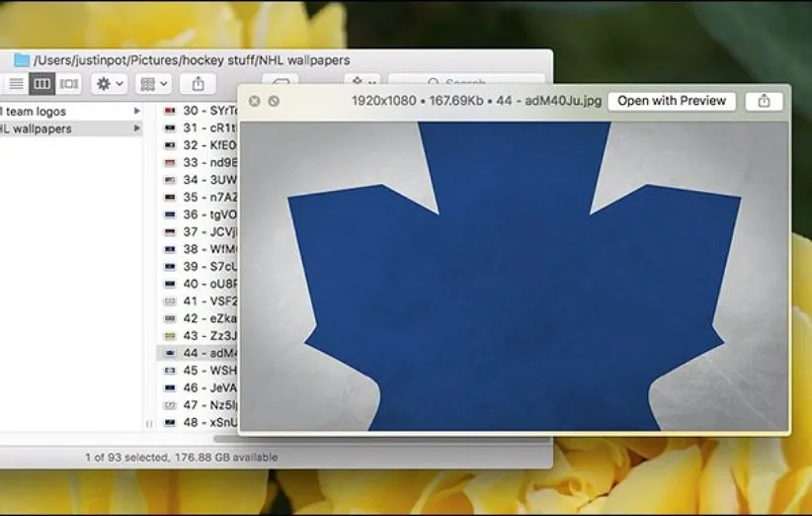Open the gear Action menu
The height and width of the screenshot is (516, 812).
pos(108,84)
